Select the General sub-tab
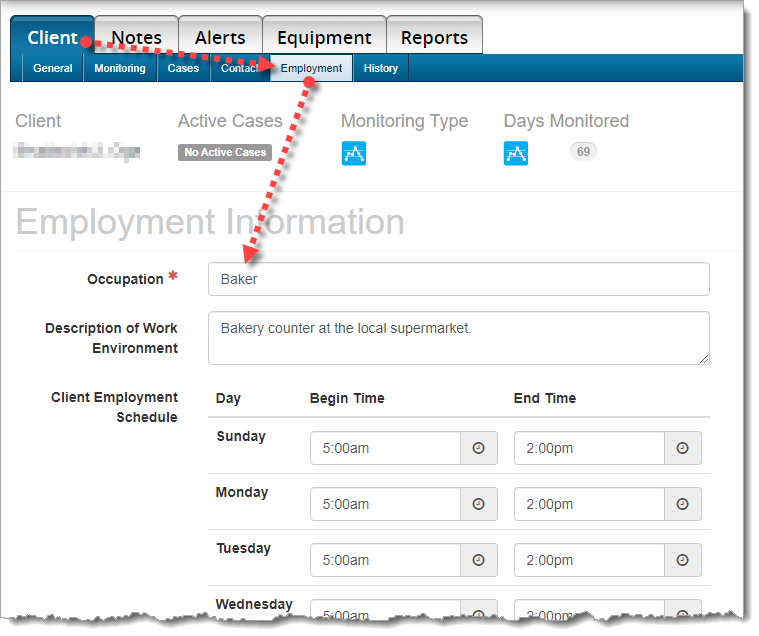This screenshot has height=636, width=759. click(x=52, y=68)
